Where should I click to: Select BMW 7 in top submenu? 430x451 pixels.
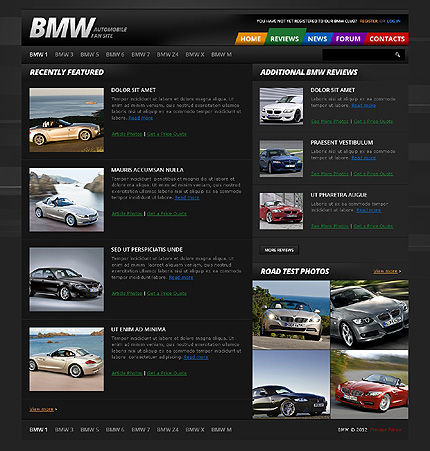click(141, 54)
